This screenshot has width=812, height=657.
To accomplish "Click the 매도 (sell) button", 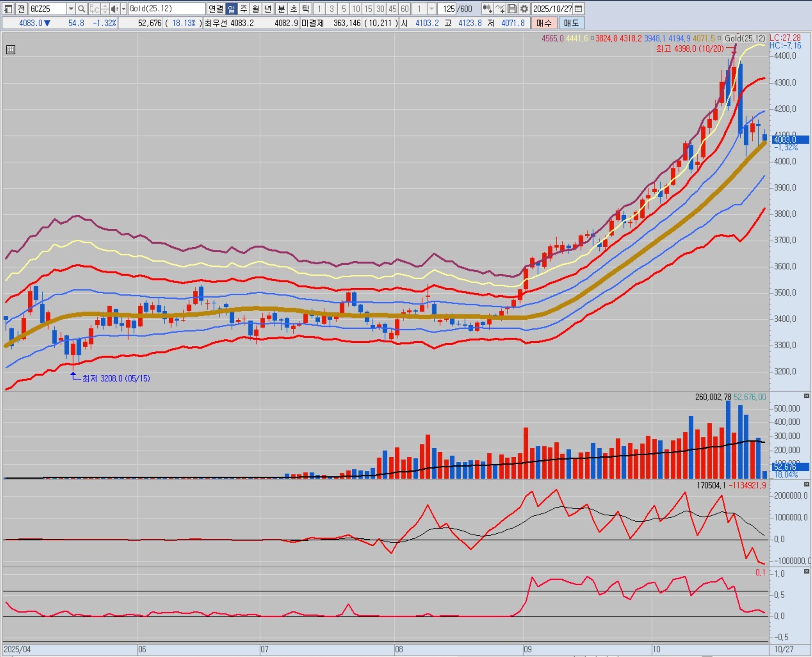I will (x=571, y=23).
